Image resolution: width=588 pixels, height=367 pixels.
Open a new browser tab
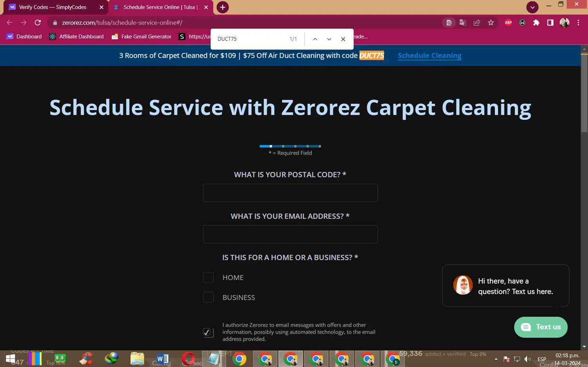pyautogui.click(x=223, y=7)
